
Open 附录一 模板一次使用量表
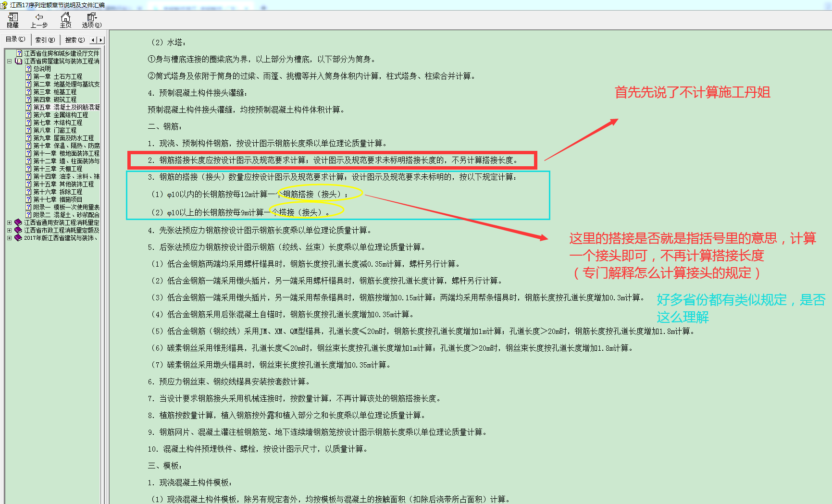point(66,207)
